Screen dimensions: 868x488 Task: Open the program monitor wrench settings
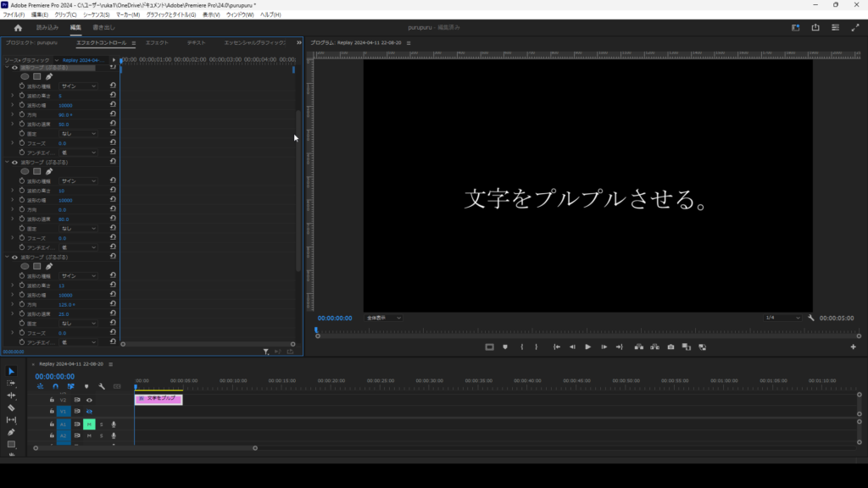coord(811,318)
